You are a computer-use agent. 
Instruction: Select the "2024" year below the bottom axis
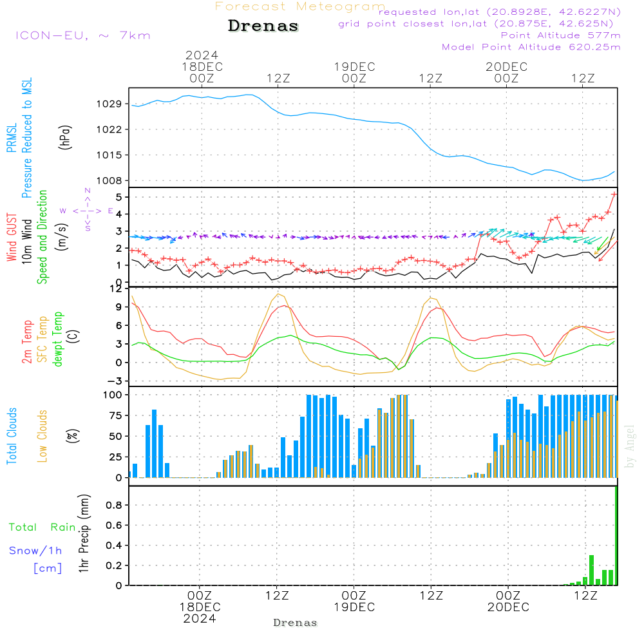pyautogui.click(x=200, y=618)
